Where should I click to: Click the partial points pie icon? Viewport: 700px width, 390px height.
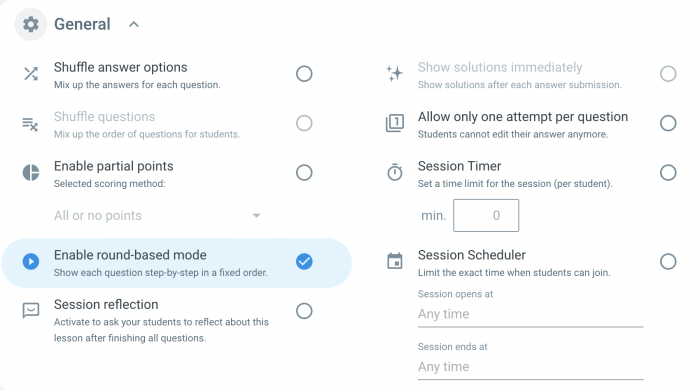(31, 173)
